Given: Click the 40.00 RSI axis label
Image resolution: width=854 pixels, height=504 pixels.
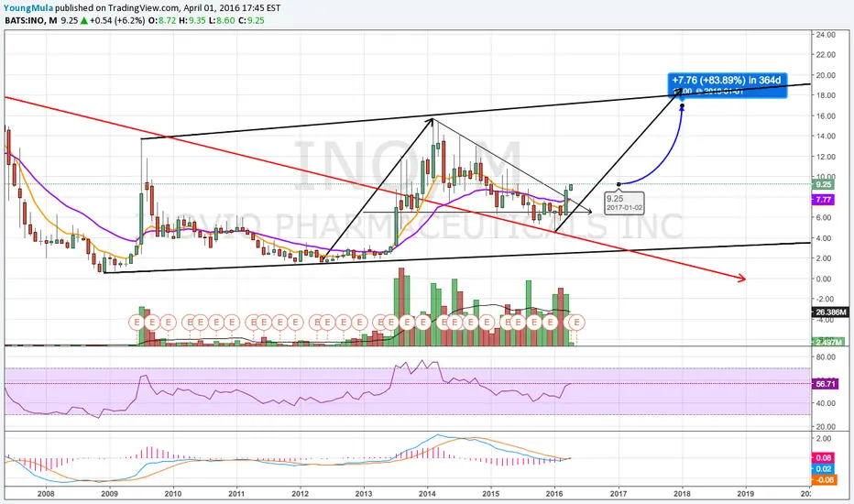Looking at the screenshot, I should coord(826,404).
